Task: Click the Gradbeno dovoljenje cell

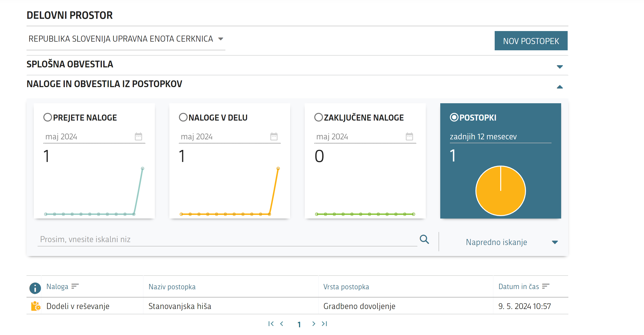Action: click(359, 306)
